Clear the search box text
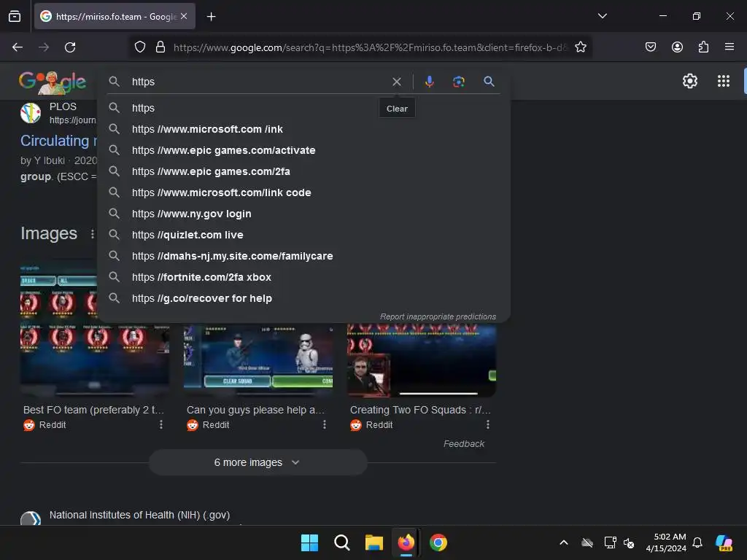 click(396, 82)
